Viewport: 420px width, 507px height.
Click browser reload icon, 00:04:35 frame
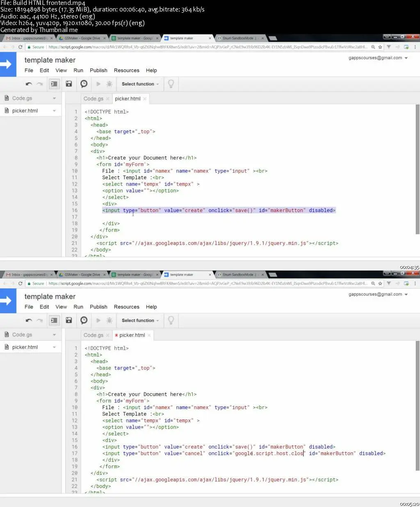(20, 47)
